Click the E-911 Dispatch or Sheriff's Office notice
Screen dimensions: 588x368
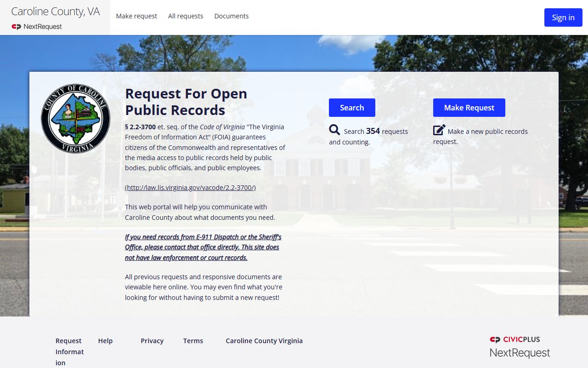203,247
